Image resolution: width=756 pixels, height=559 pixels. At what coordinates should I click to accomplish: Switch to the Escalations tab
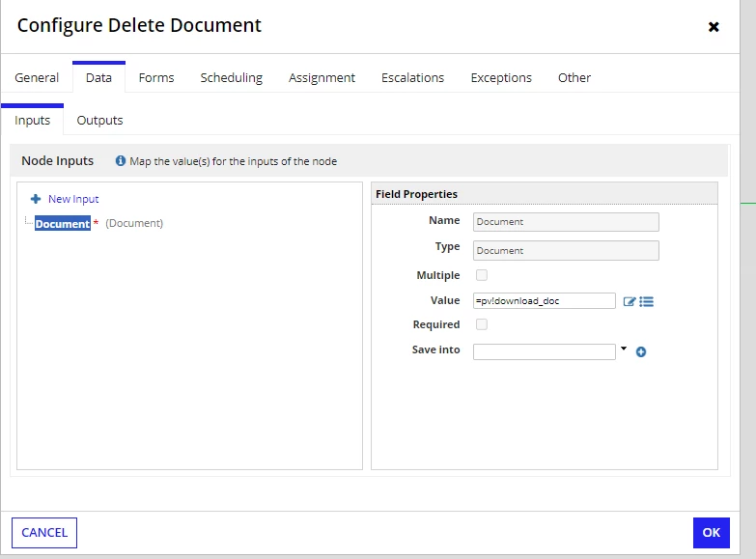click(412, 77)
